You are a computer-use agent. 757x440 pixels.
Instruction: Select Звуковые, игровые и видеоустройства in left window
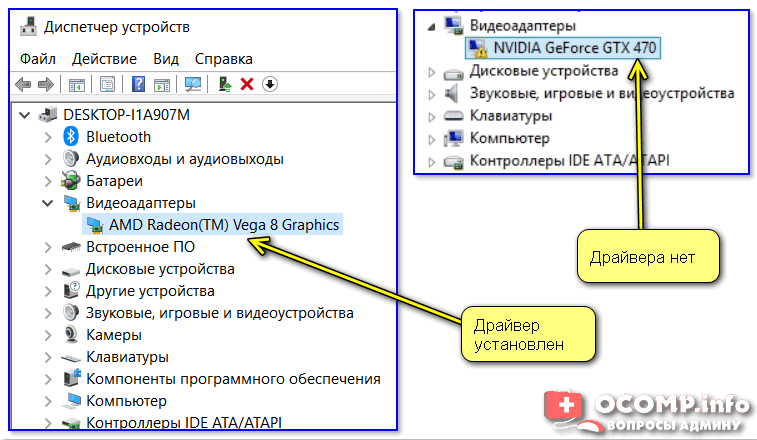[x=220, y=313]
